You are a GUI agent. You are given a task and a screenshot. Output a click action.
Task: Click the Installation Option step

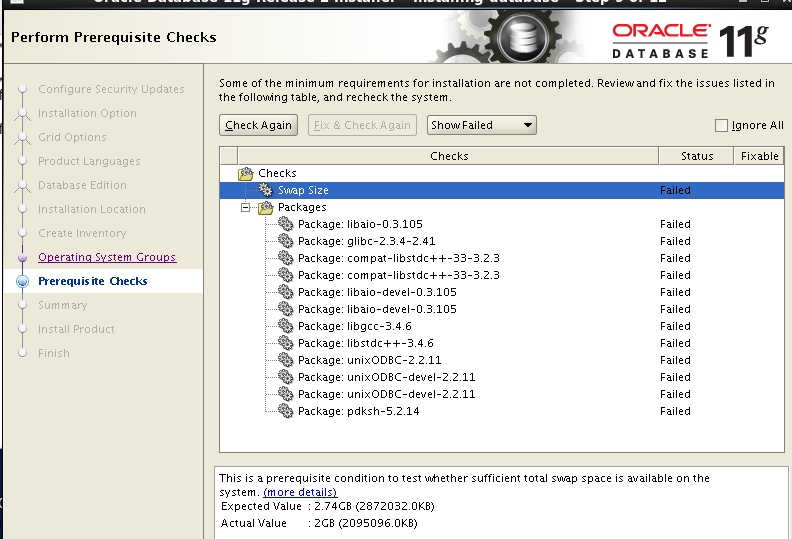click(x=87, y=113)
